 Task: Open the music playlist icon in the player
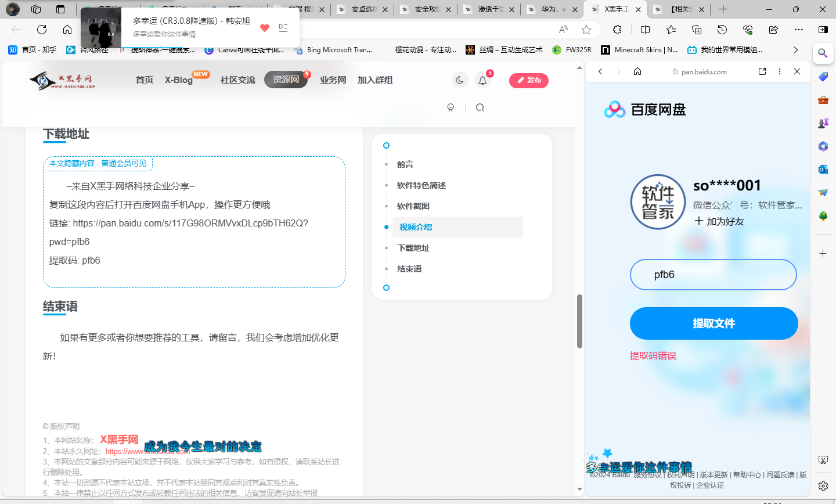tap(283, 27)
